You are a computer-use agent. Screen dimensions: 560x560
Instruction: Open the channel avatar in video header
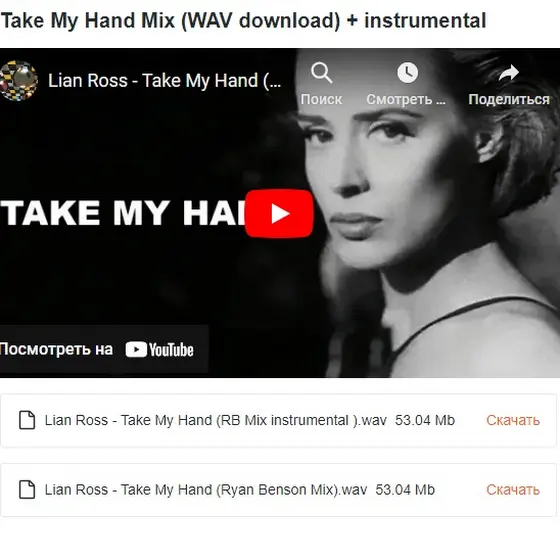coord(19,80)
